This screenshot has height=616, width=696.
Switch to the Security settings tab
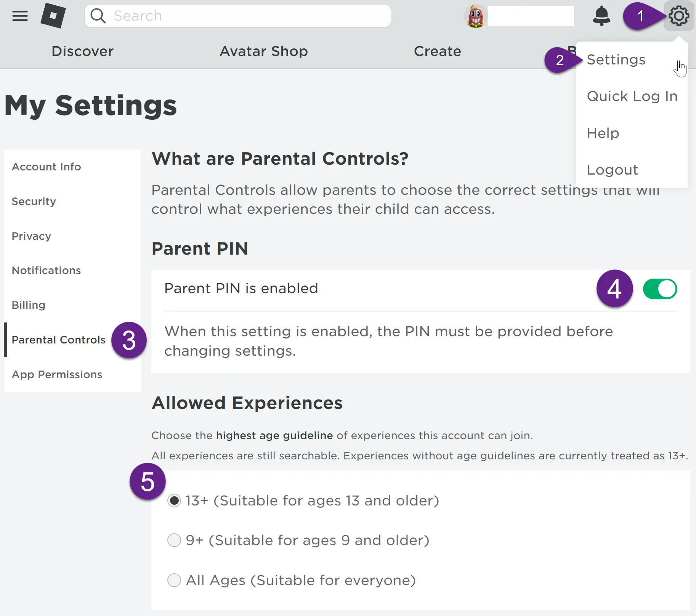click(34, 201)
